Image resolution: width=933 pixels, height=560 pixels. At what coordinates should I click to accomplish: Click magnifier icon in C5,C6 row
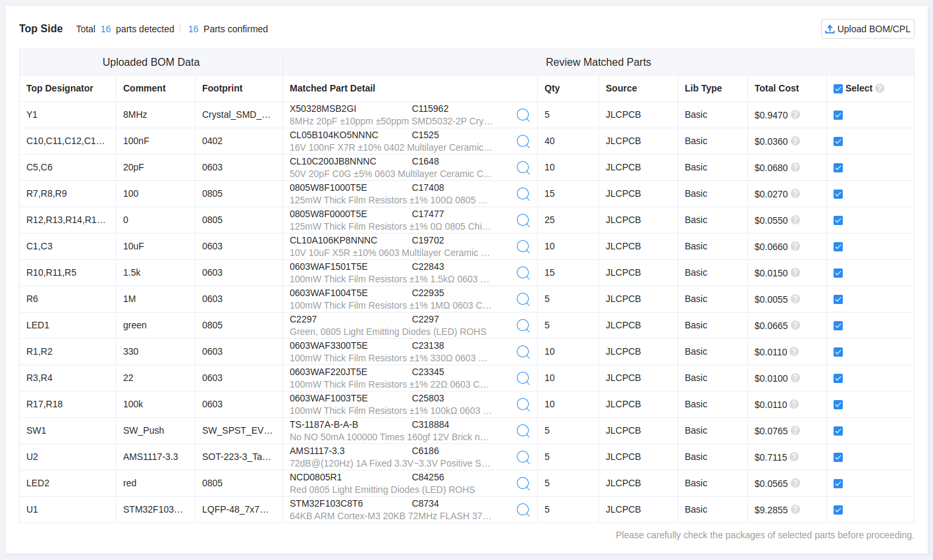[x=523, y=168]
